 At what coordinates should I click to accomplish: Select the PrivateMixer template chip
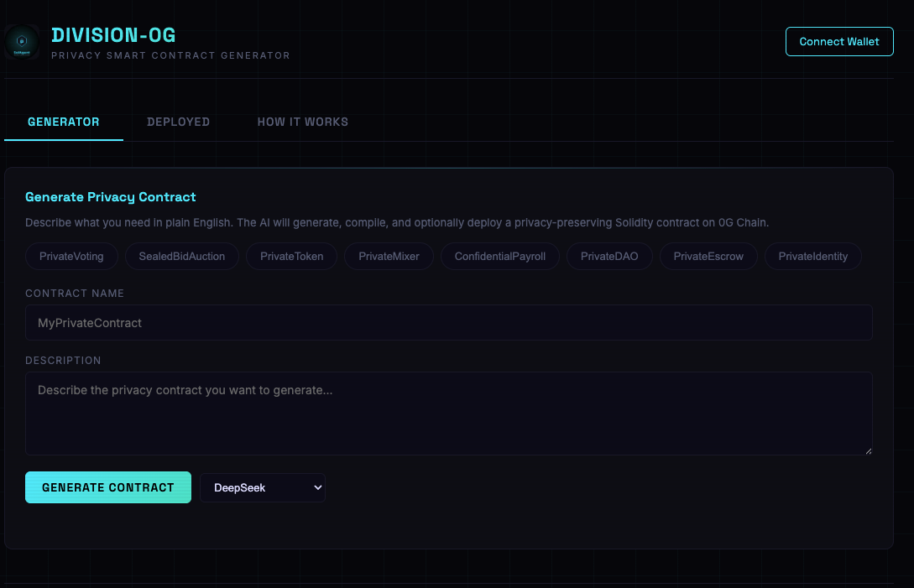point(389,256)
